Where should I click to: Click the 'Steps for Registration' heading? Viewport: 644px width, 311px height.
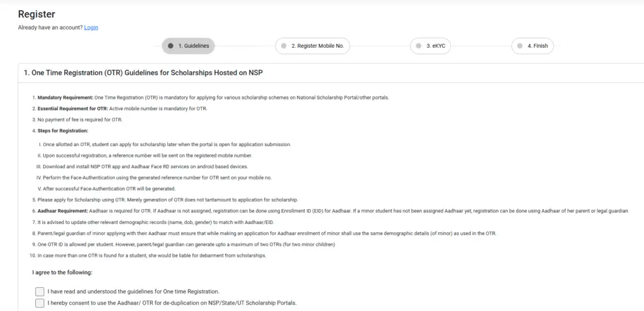point(63,130)
